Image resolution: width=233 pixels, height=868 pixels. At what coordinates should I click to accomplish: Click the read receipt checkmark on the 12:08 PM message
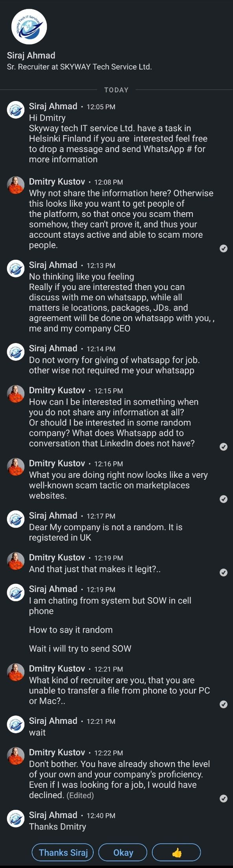(x=224, y=248)
